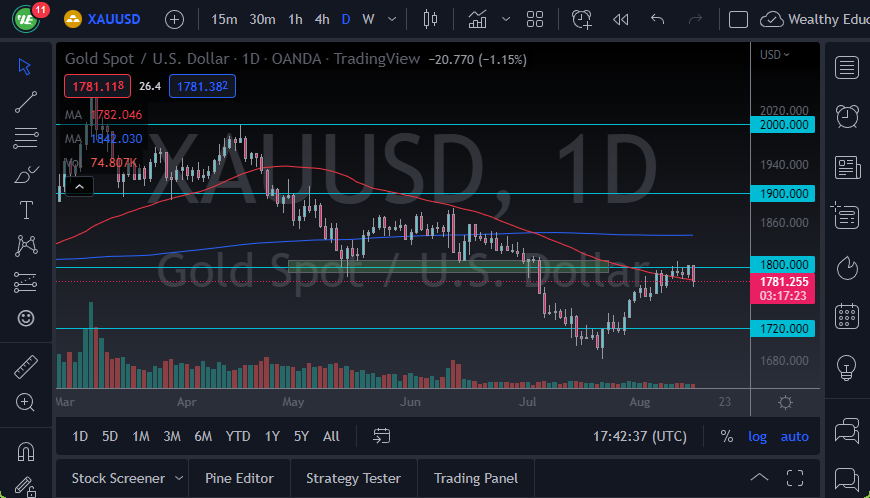Open the Watchlist panel icon
Viewport: 870px width, 498px height.
847,67
